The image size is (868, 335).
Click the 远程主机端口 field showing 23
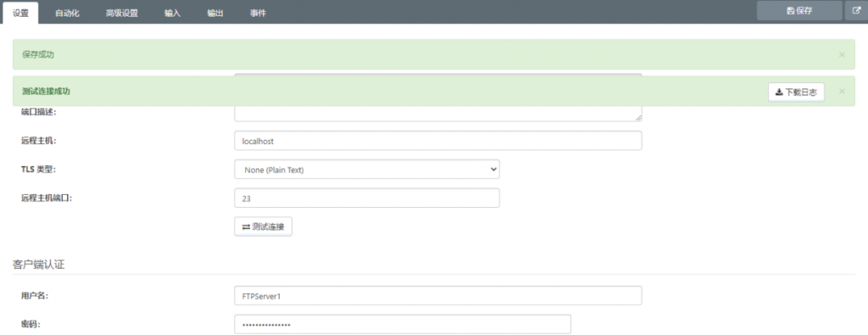pyautogui.click(x=367, y=198)
